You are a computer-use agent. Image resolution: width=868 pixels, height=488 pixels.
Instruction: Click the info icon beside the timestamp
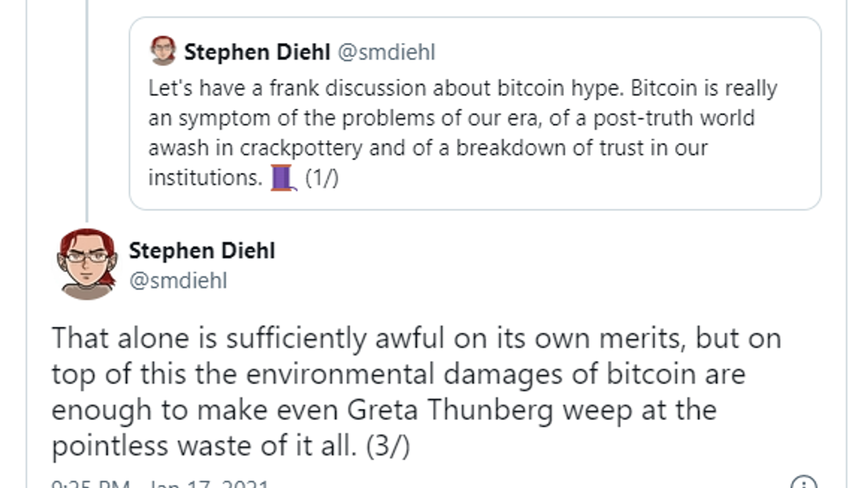tap(803, 482)
